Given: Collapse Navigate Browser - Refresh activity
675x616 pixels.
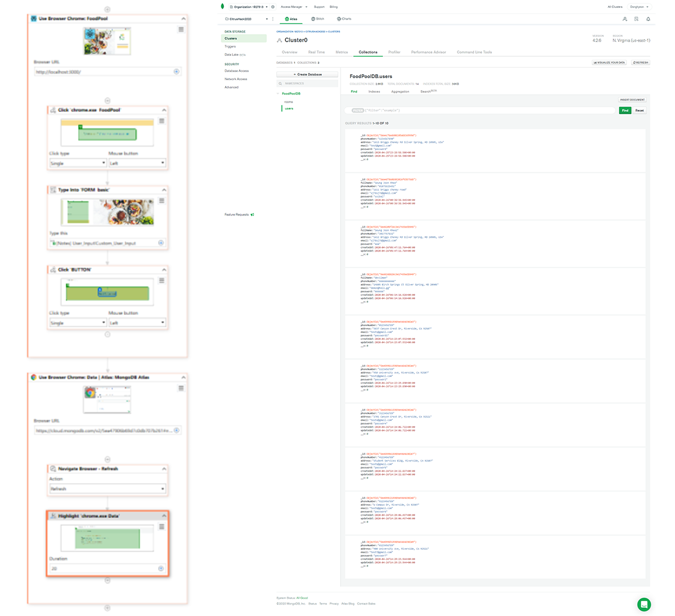Looking at the screenshot, I should pos(164,469).
